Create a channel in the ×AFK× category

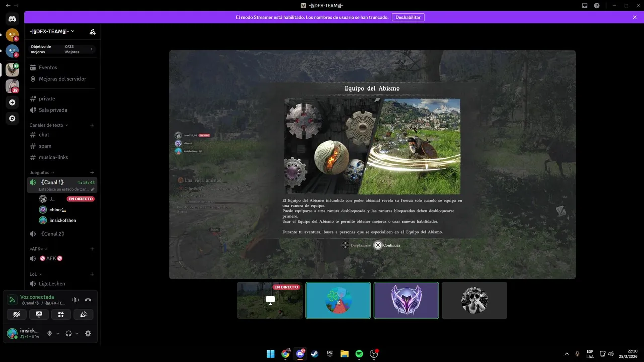click(92, 249)
